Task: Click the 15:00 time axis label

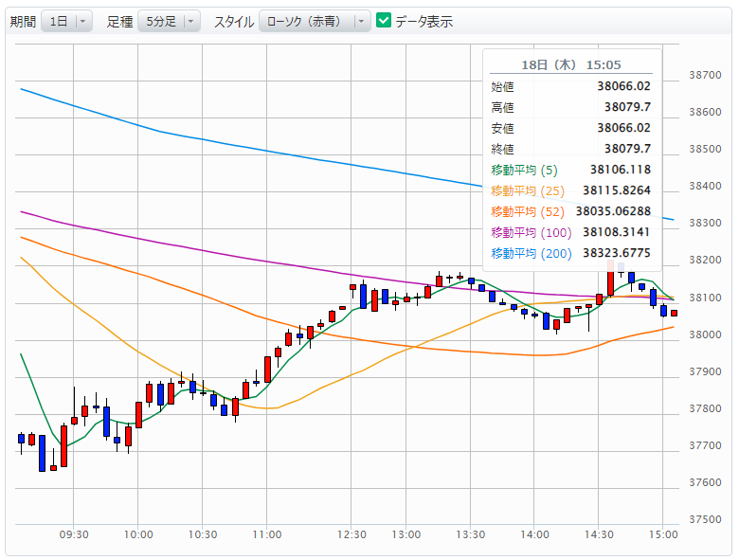Action: (662, 535)
